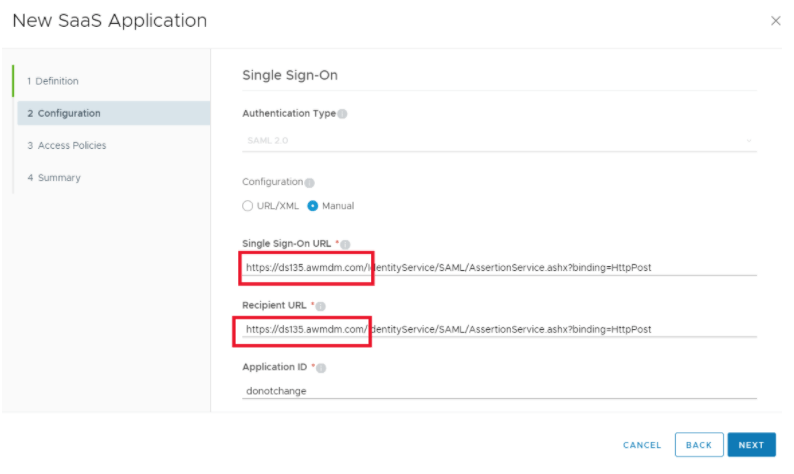794x474 pixels.
Task: Proceed with the Next button
Action: click(x=751, y=445)
